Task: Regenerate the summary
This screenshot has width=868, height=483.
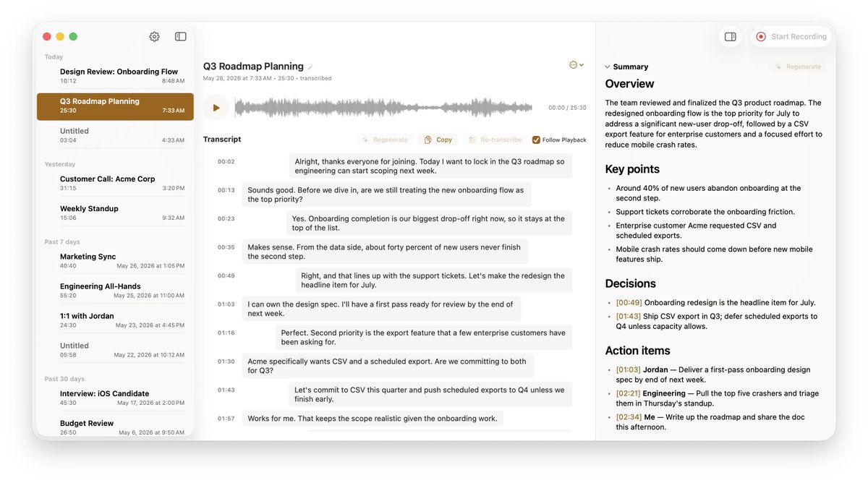Action: (x=798, y=67)
